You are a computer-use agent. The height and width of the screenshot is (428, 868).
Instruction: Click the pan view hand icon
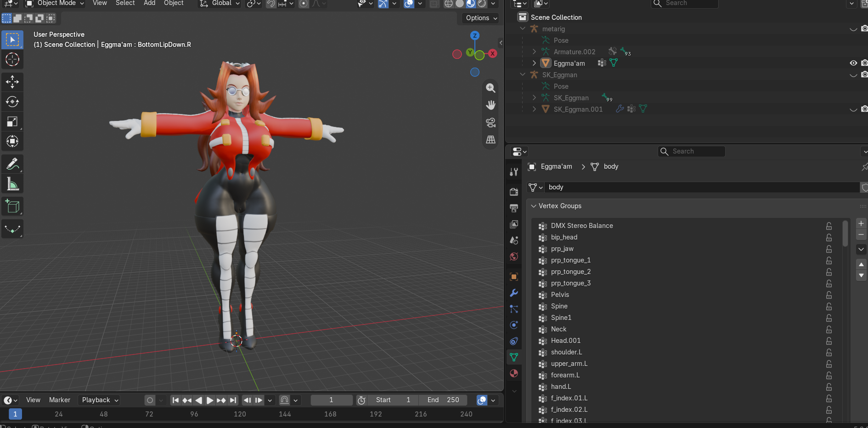coord(490,105)
